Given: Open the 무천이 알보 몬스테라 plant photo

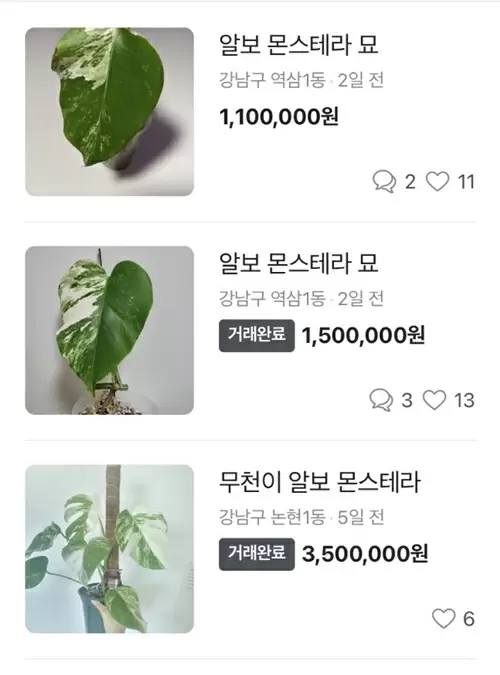Looking at the screenshot, I should pos(109,549).
